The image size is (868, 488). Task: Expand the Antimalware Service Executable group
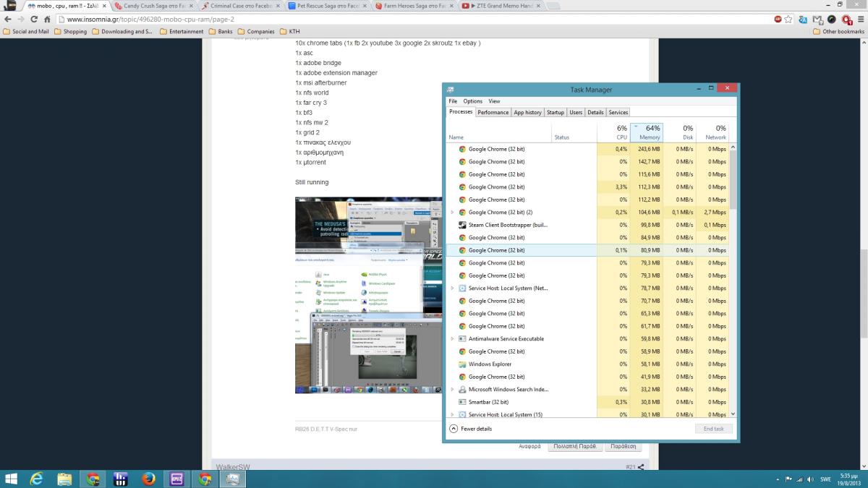[x=452, y=338]
